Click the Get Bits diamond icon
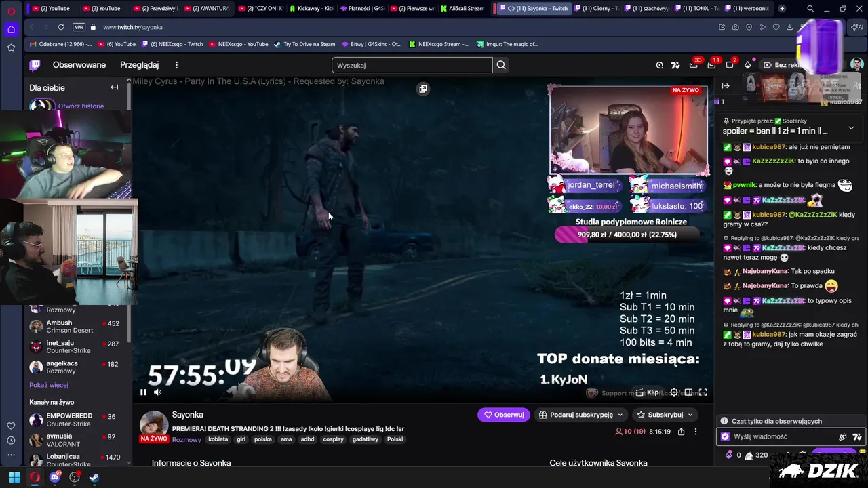868x488 pixels. 748,65
